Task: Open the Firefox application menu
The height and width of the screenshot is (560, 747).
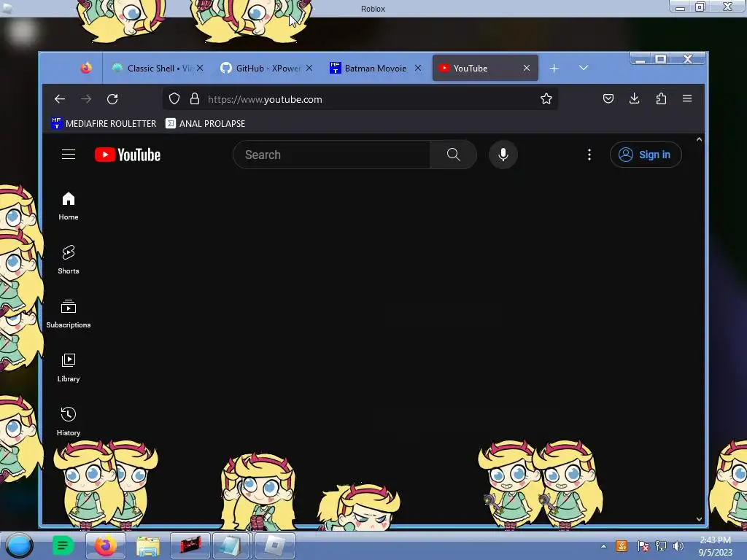Action: 687,98
